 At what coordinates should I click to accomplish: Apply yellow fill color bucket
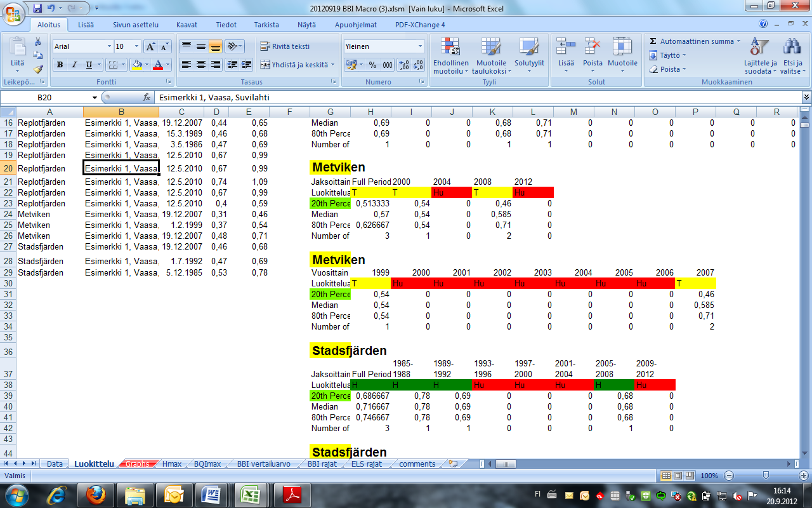tap(136, 65)
